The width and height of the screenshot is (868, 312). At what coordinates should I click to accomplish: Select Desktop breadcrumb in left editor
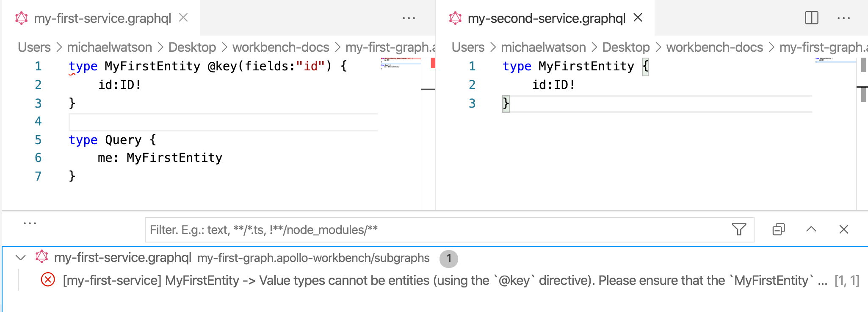(x=192, y=47)
